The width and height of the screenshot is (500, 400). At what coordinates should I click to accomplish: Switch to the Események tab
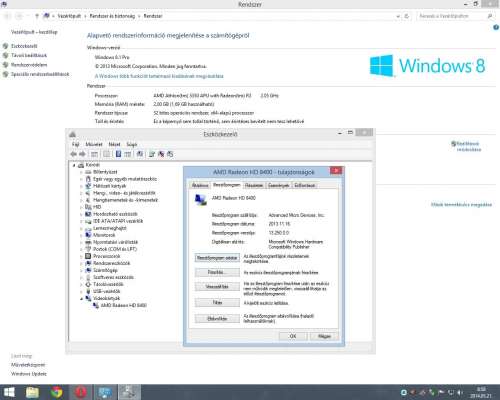[278, 185]
